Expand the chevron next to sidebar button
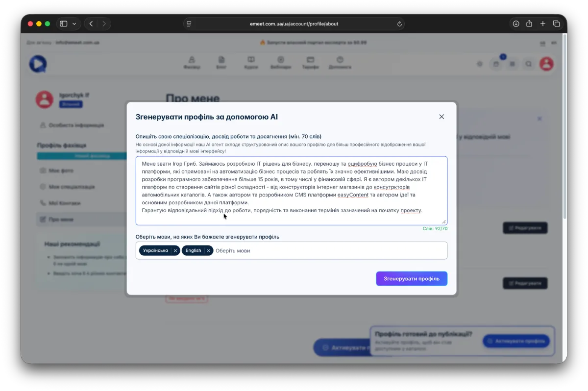 (x=74, y=24)
